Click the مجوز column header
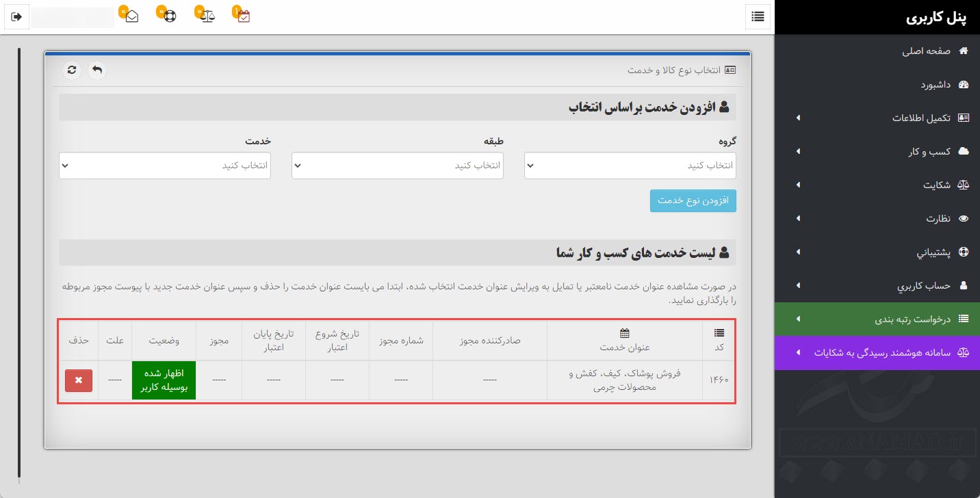This screenshot has height=498, width=980. tap(219, 341)
